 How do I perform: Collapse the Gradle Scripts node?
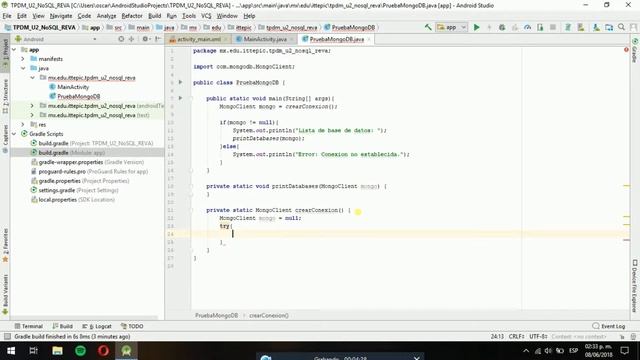coord(14,134)
